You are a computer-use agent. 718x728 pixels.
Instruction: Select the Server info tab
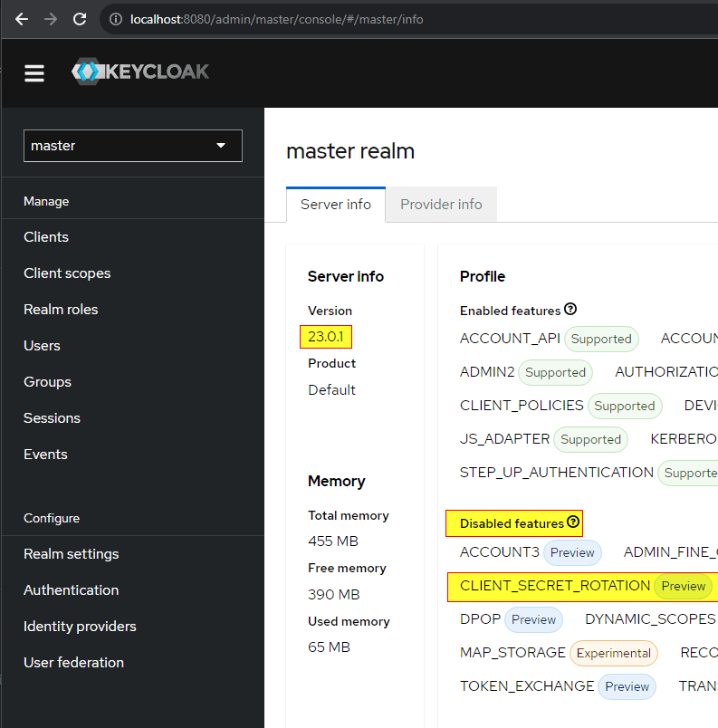(x=335, y=204)
